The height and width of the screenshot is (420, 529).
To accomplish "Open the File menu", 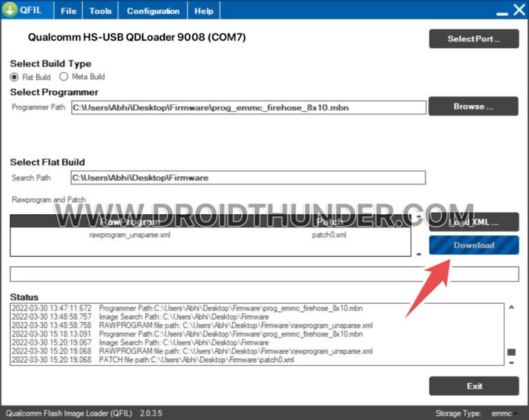I will click(x=68, y=11).
